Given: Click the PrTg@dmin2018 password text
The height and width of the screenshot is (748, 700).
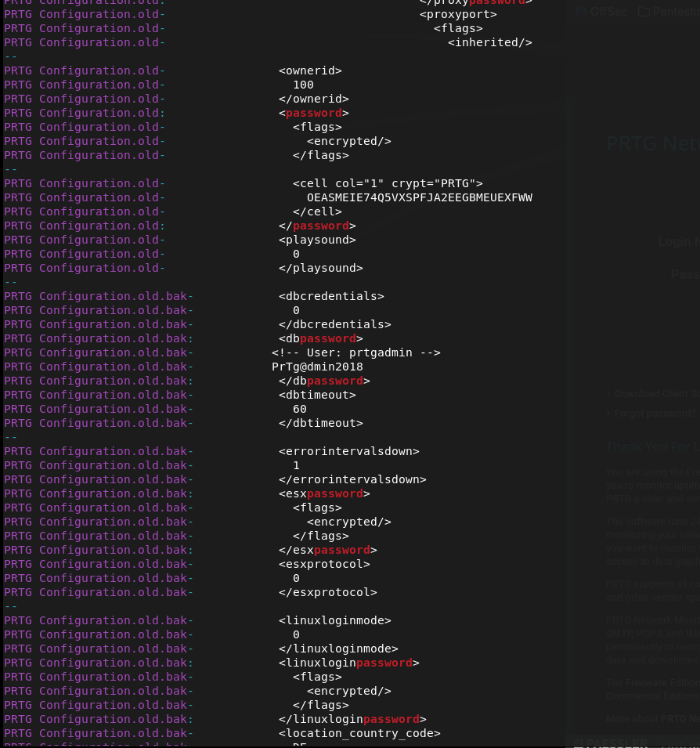Looking at the screenshot, I should 317,367.
